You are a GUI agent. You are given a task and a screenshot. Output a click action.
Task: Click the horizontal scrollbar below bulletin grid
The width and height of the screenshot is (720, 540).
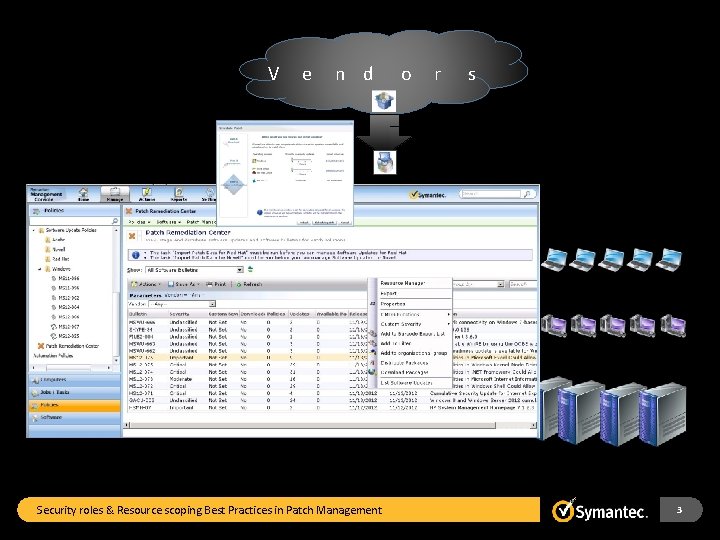328,426
